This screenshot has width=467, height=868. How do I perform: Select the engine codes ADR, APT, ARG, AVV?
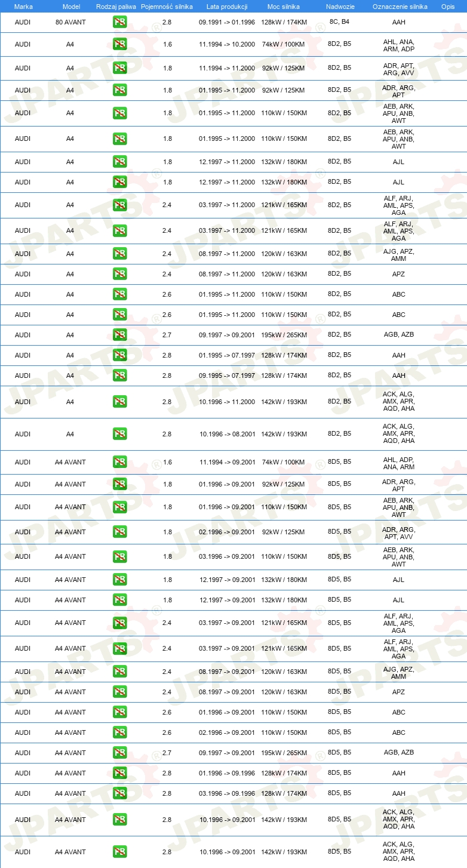coord(398,68)
